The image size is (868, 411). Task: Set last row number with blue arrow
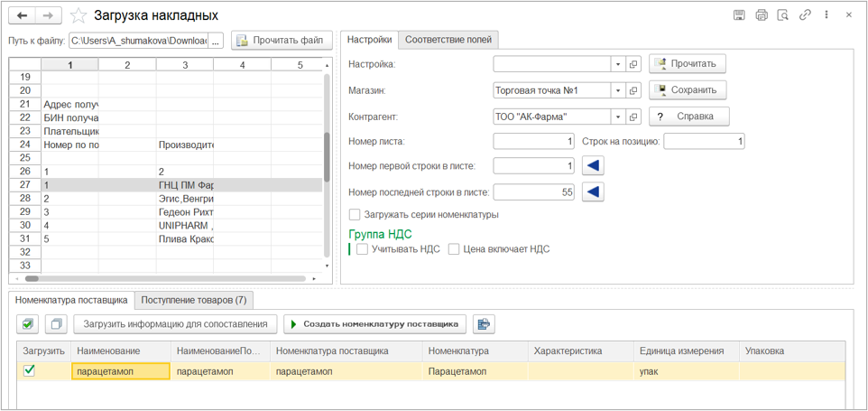pos(593,191)
